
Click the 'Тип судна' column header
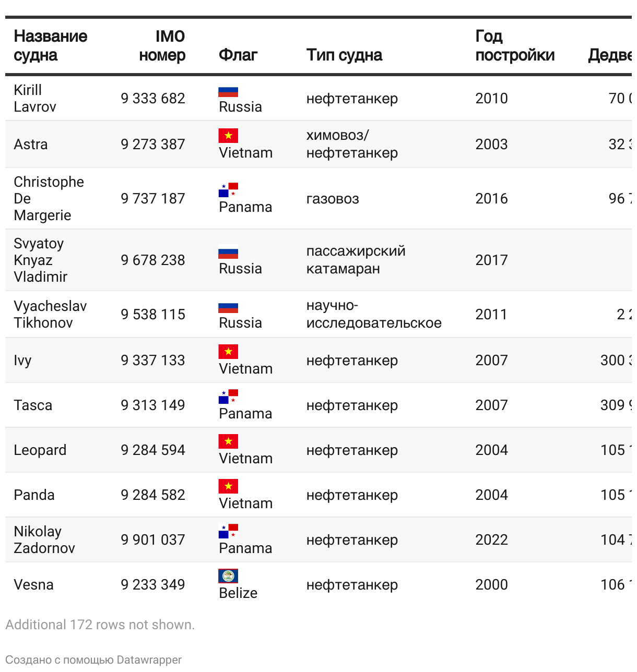coord(344,55)
